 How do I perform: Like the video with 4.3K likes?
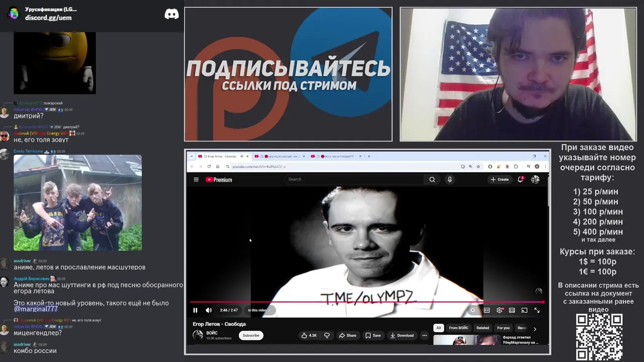(309, 335)
